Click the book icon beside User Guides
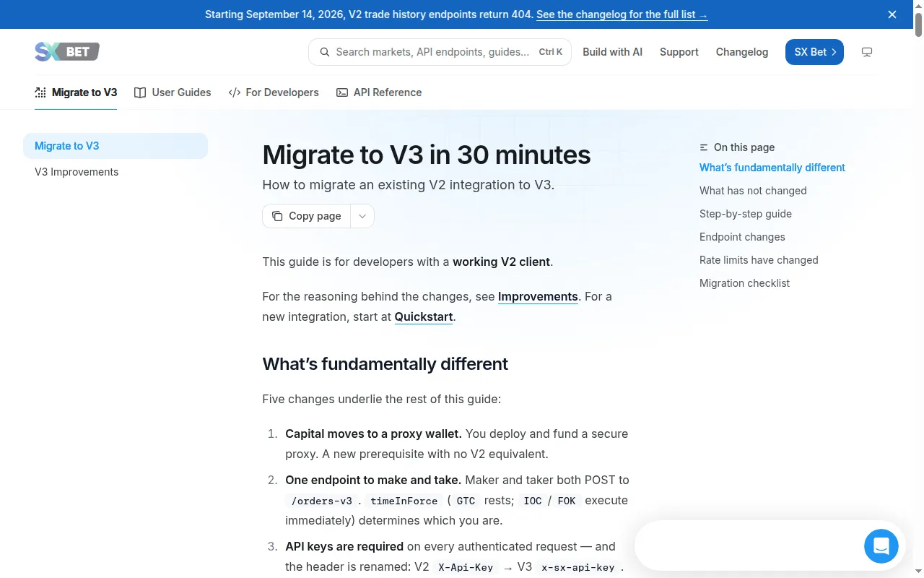The image size is (924, 578). (x=140, y=92)
